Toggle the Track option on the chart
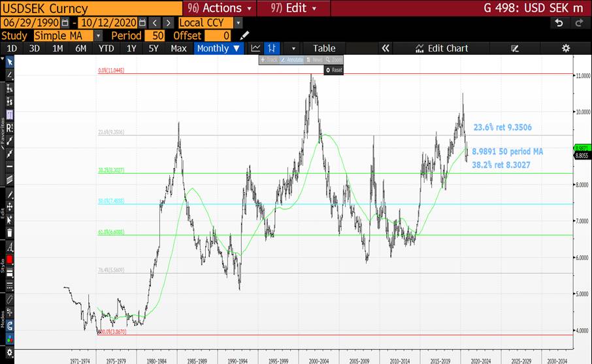 270,59
